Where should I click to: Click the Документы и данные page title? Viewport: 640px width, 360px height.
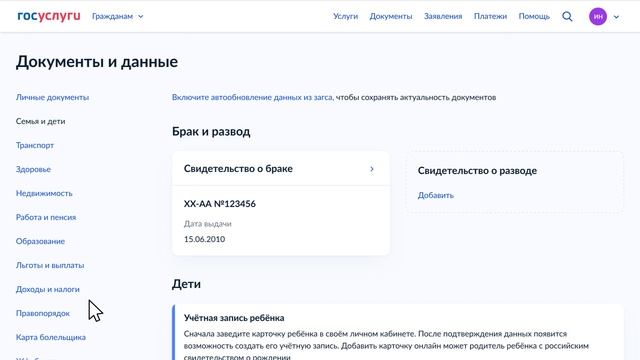click(97, 62)
